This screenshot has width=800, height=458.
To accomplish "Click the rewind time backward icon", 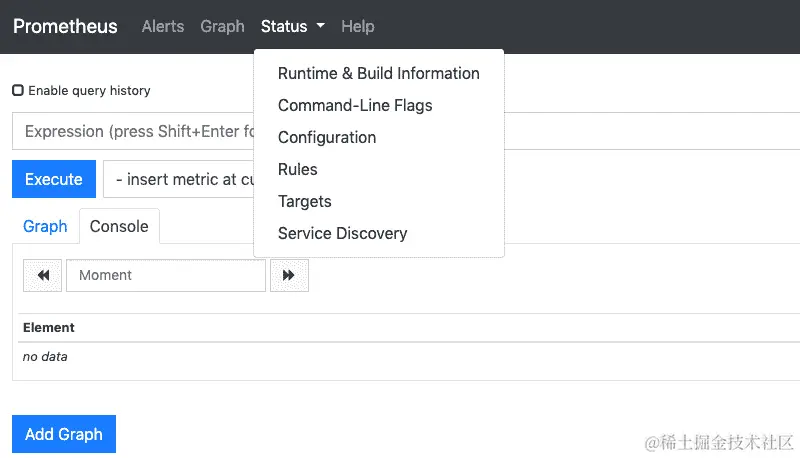I will tap(43, 275).
